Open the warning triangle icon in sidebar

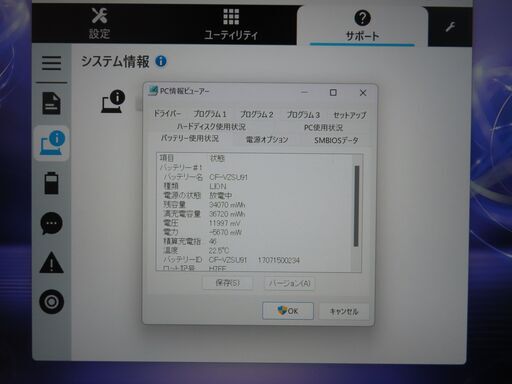tap(51, 263)
